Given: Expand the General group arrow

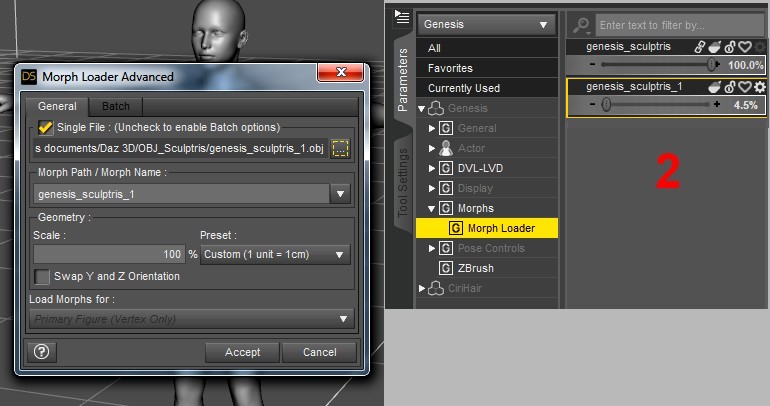Looking at the screenshot, I should point(432,129).
